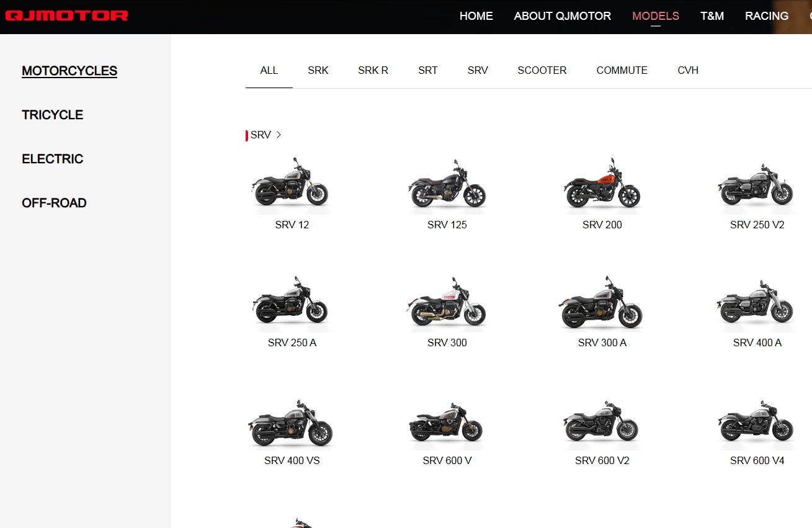812x528 pixels.
Task: Click the "SRV 300" model name
Action: pyautogui.click(x=447, y=342)
